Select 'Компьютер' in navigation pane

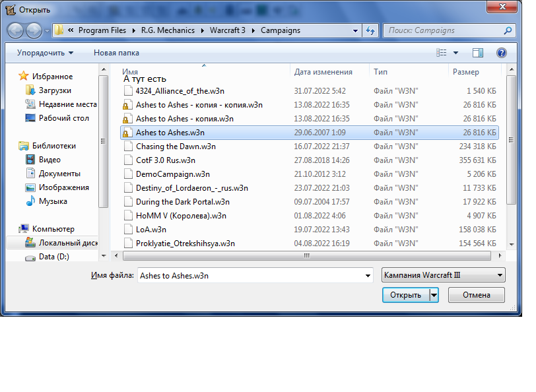click(x=53, y=229)
